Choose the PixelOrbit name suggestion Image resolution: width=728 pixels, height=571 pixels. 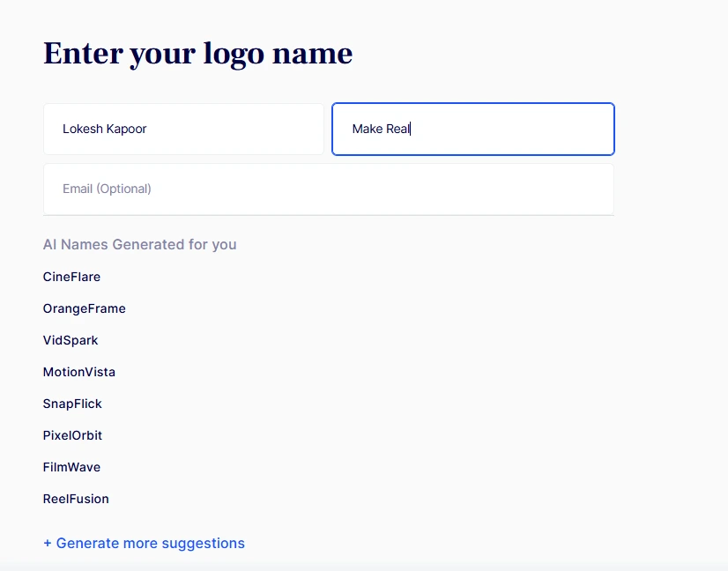[x=72, y=435]
